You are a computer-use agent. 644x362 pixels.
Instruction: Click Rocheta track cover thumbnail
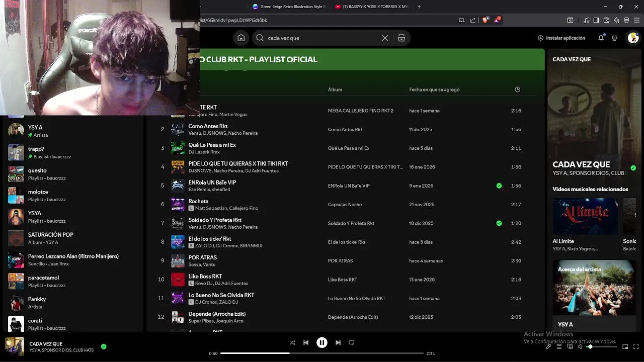coord(178,204)
